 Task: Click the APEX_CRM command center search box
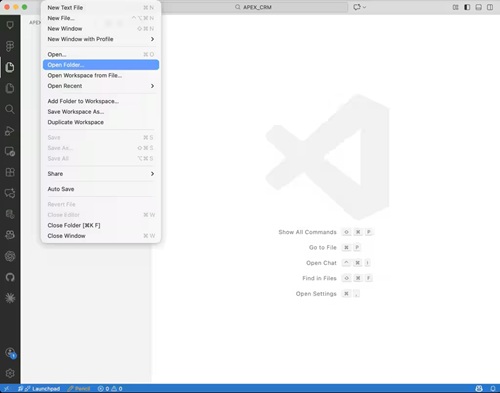[x=253, y=7]
